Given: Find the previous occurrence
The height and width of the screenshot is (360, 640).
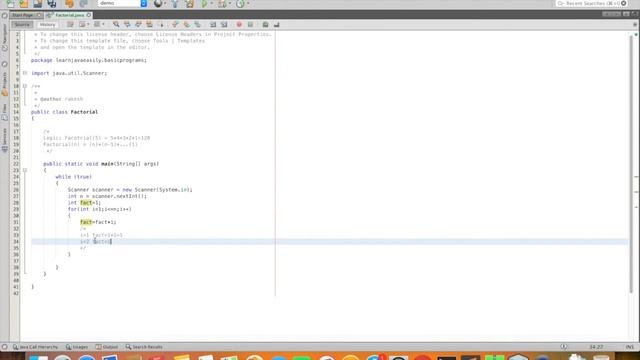Looking at the screenshot, I should coord(127,24).
